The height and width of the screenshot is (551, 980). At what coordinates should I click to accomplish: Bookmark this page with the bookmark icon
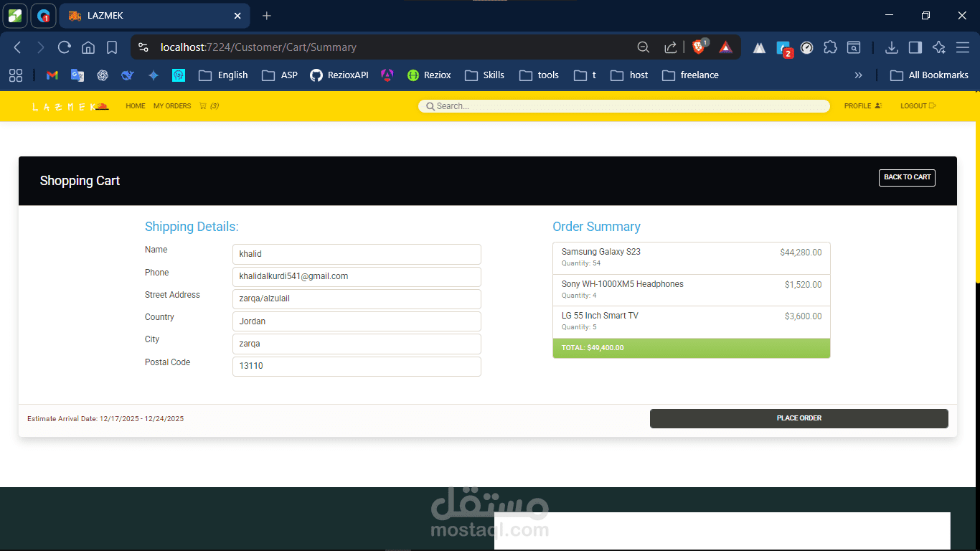[112, 47]
